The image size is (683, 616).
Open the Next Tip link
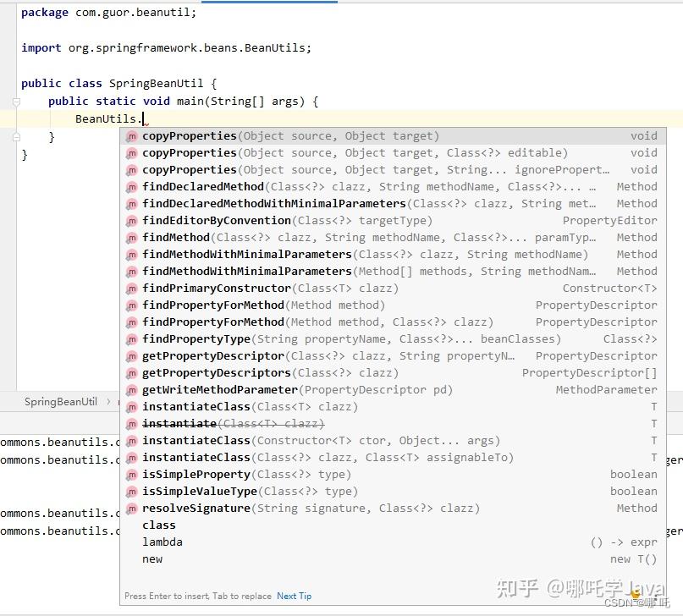pos(294,596)
